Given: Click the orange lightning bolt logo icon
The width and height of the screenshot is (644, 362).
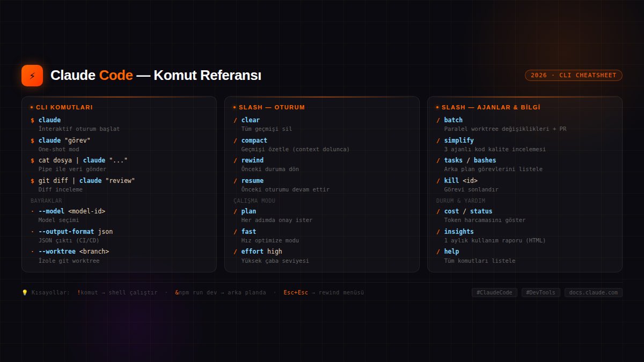Looking at the screenshot, I should click(32, 76).
